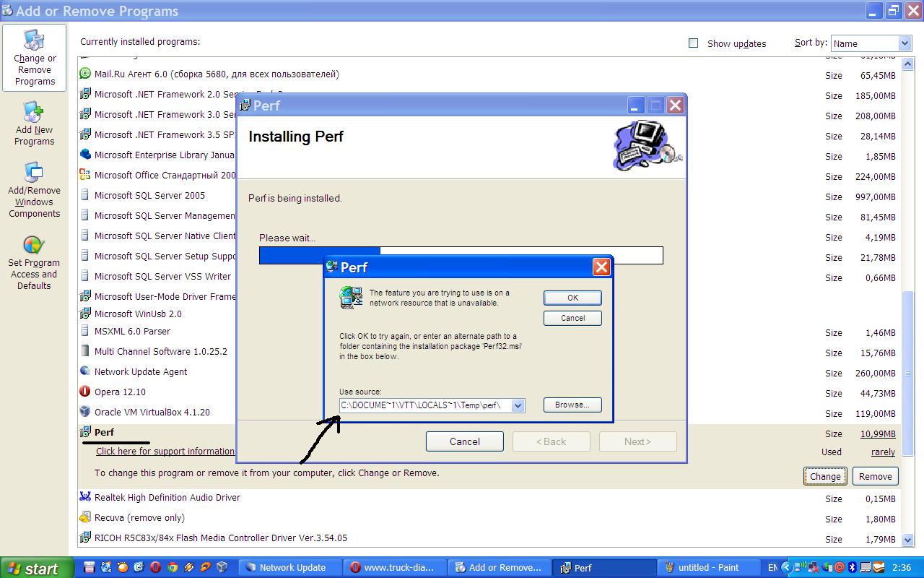Switch to Network Update taskbar window

click(289, 567)
